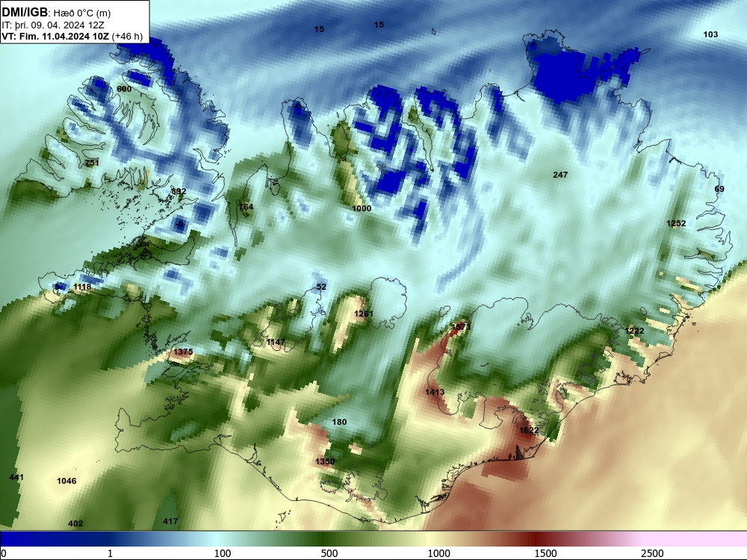This screenshot has height=560, width=747.
Task: Click the color scale tick label 1500
Action: tap(545, 553)
